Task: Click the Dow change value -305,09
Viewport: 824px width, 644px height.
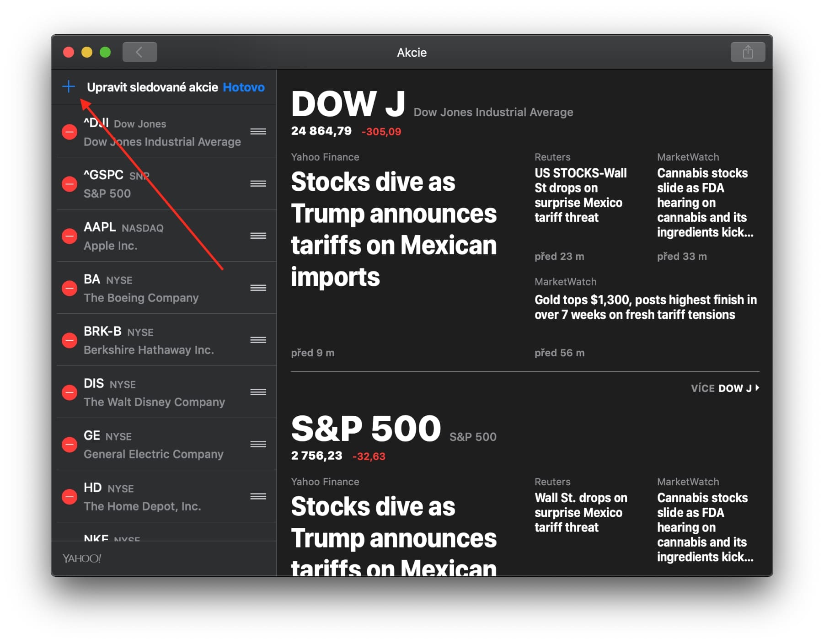Action: [x=381, y=132]
